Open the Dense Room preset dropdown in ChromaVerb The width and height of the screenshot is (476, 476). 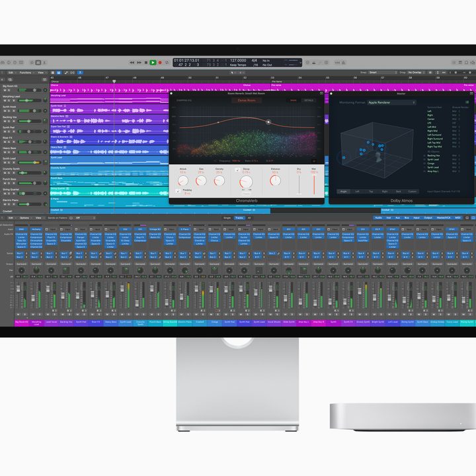246,100
